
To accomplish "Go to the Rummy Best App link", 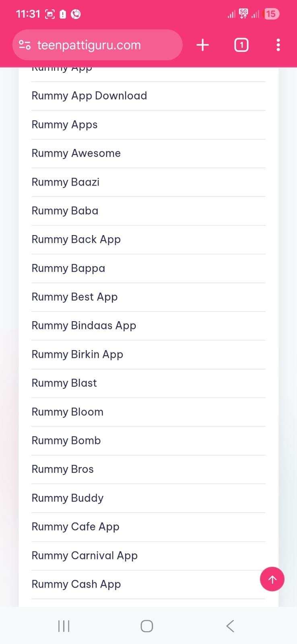I will 75,297.
